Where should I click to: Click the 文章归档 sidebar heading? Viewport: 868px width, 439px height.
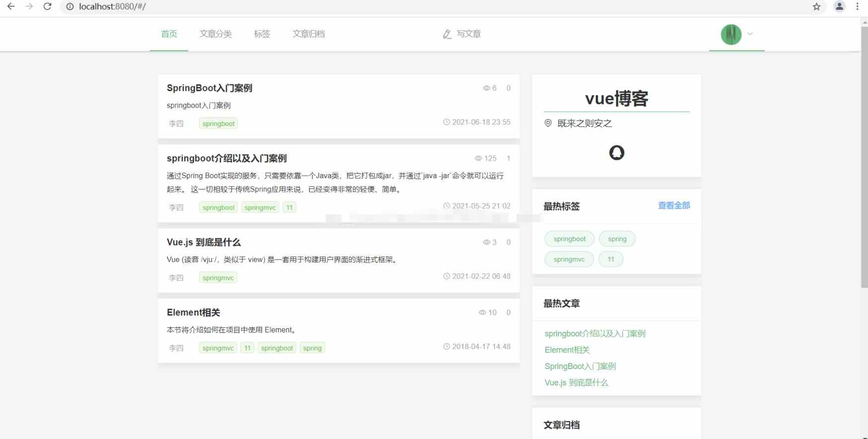click(562, 425)
